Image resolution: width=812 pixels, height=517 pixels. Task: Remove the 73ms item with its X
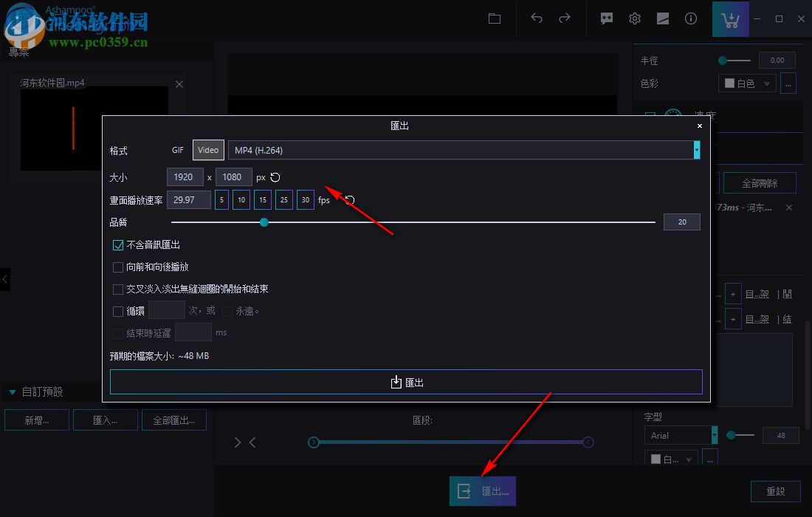point(788,208)
